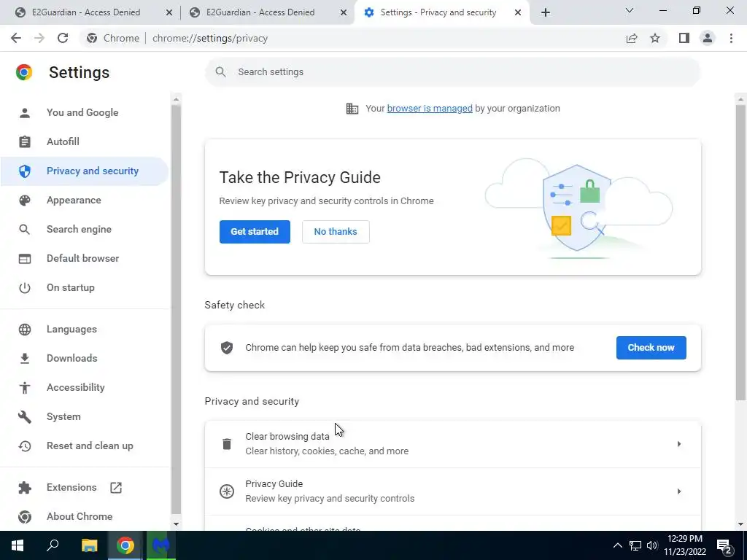
Task: Run Safety check with Check now
Action: pyautogui.click(x=651, y=348)
